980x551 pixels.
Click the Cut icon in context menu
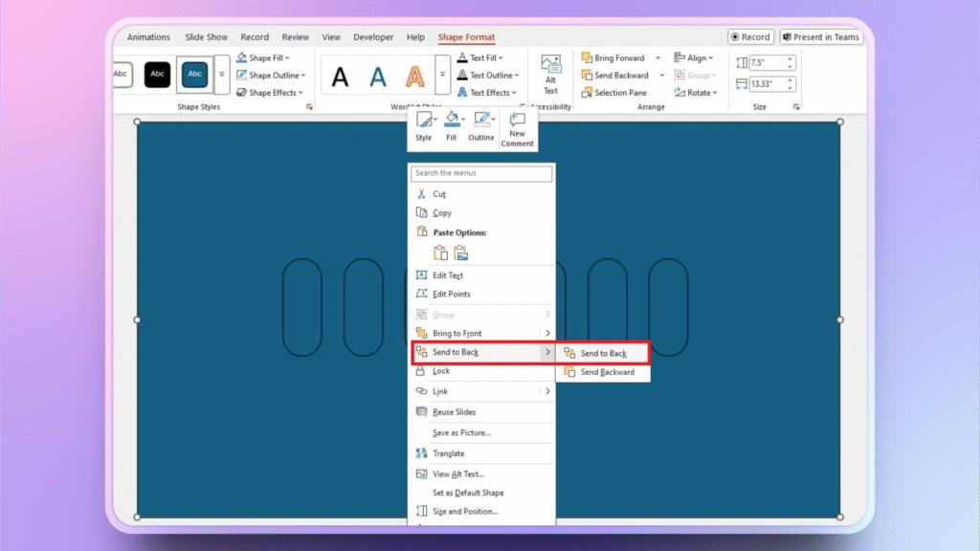point(421,194)
